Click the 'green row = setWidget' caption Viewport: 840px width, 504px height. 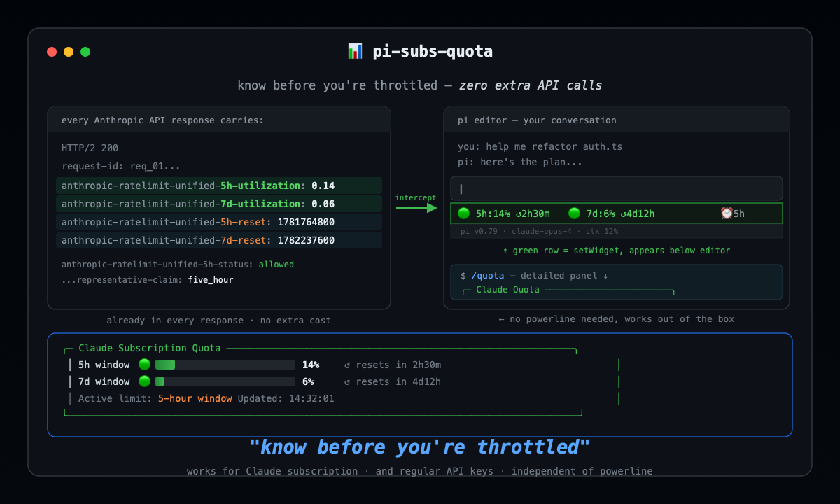(x=617, y=251)
